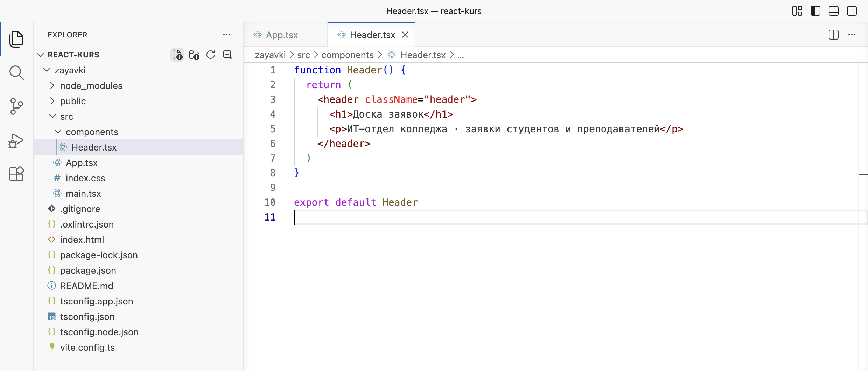Open the Search view in activity bar
The image size is (868, 371).
click(16, 73)
